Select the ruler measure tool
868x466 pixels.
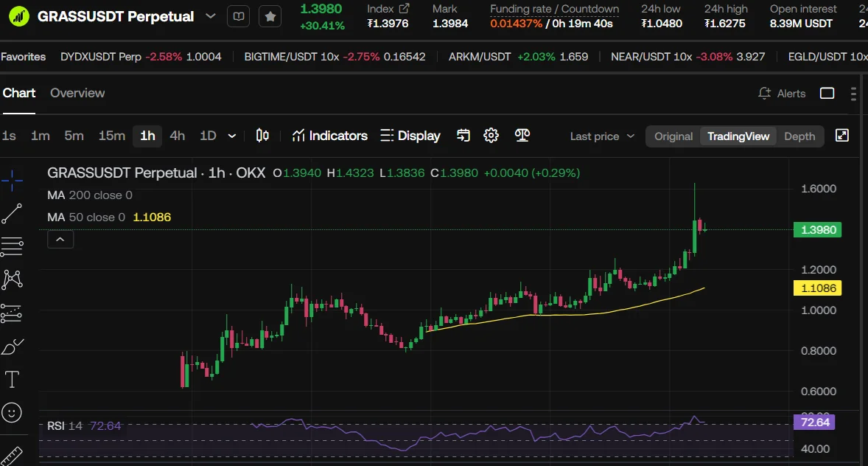pos(12,456)
